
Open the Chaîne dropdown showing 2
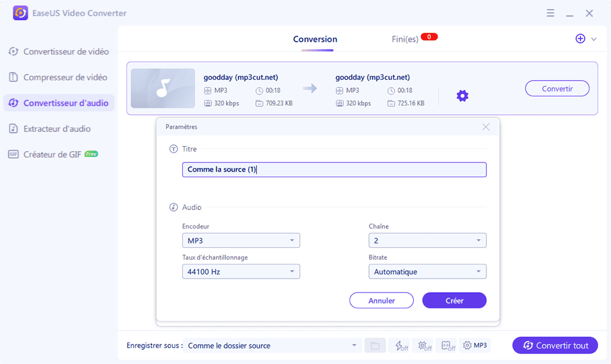click(427, 241)
